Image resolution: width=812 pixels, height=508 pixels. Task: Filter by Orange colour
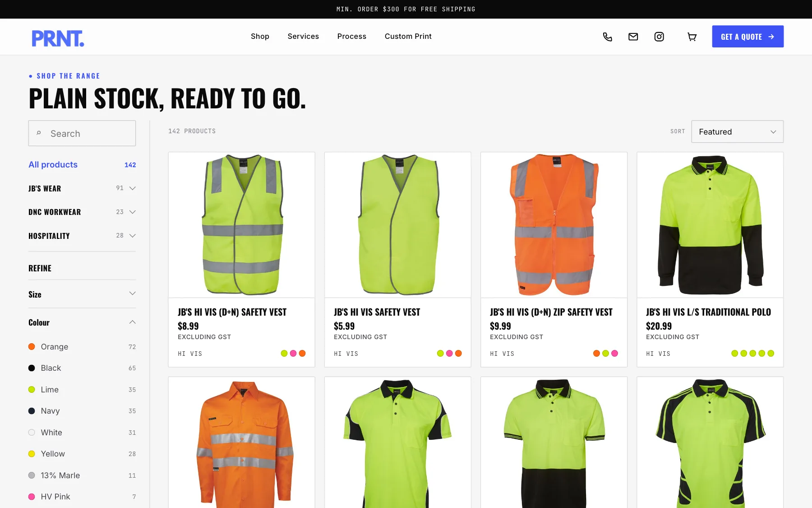[82, 347]
